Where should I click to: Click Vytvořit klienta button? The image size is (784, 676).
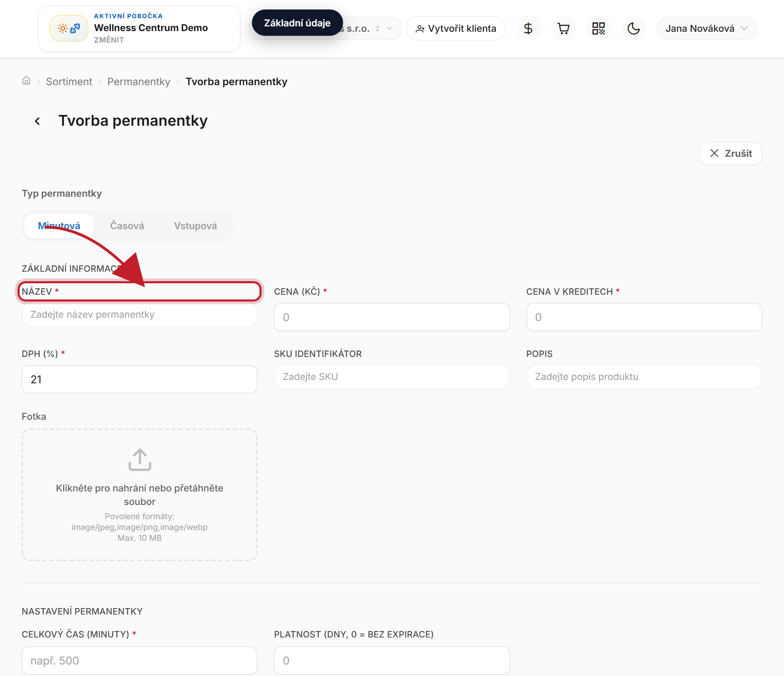click(x=456, y=28)
